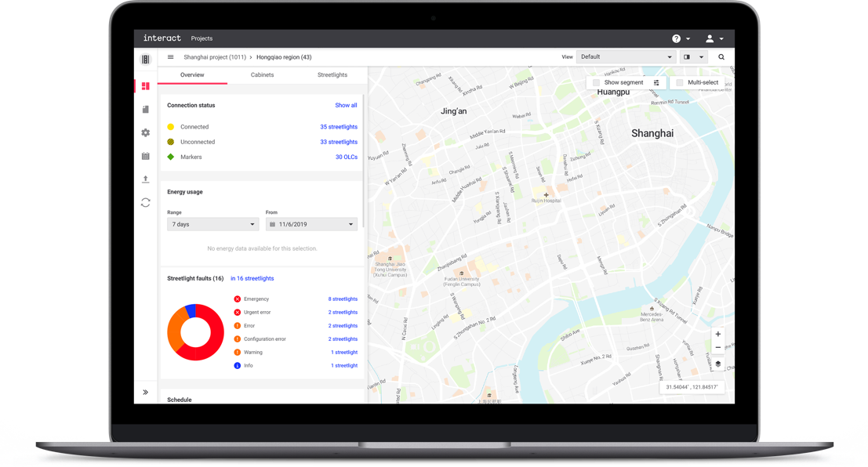
Task: Click the Hongqiao region (43) breadcrumb
Action: [284, 57]
